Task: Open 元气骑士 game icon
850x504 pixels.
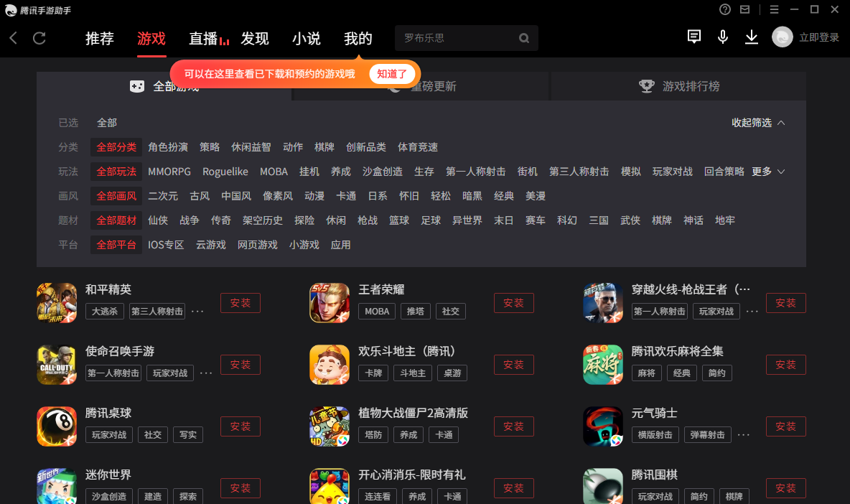Action: [603, 426]
